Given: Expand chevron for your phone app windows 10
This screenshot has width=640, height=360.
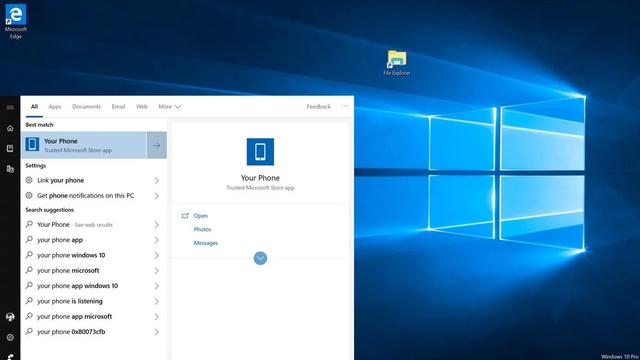Looking at the screenshot, I should click(156, 286).
